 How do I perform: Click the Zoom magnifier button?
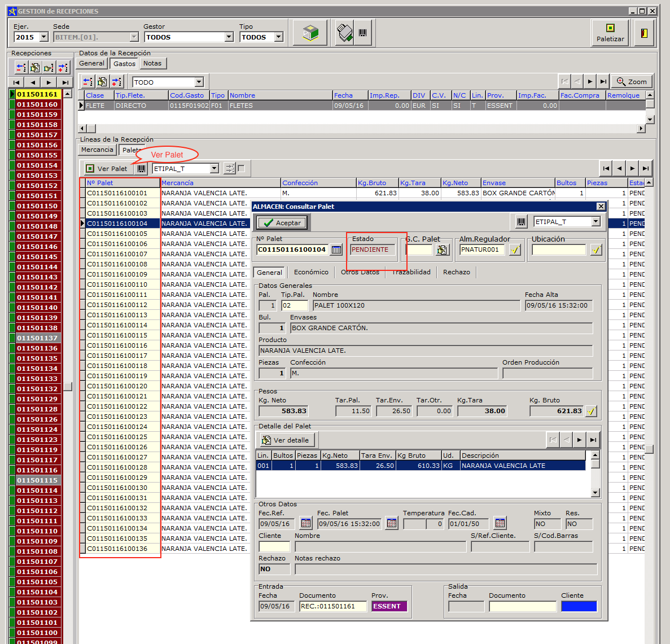631,82
